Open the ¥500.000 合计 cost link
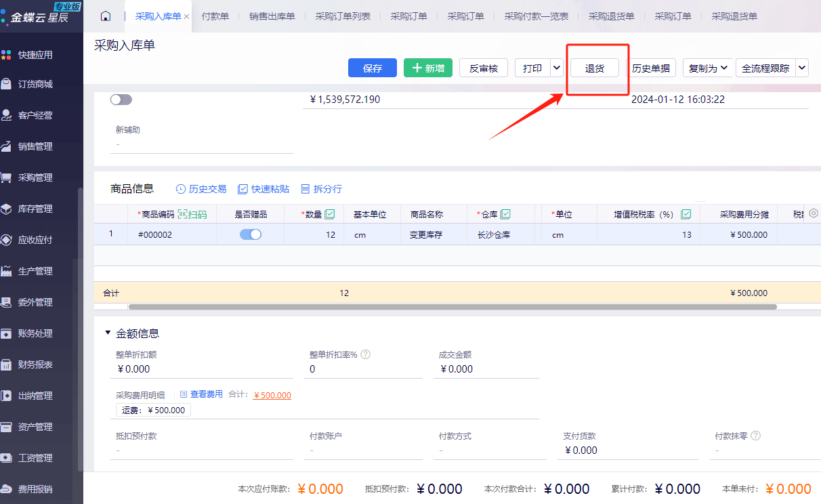 (272, 395)
